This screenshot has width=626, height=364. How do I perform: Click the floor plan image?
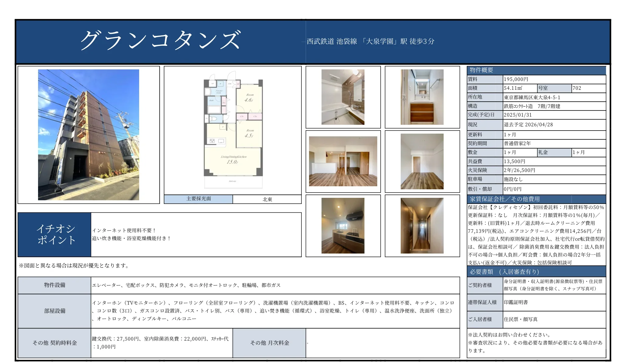[x=233, y=131]
